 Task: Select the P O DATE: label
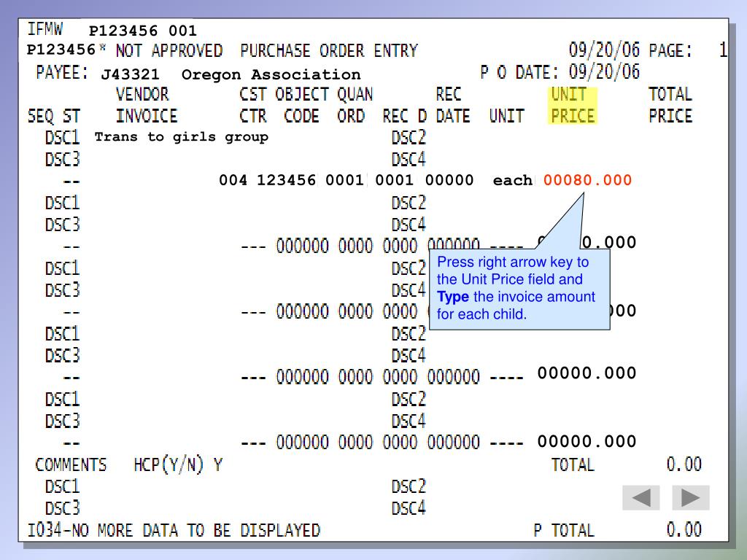click(519, 72)
